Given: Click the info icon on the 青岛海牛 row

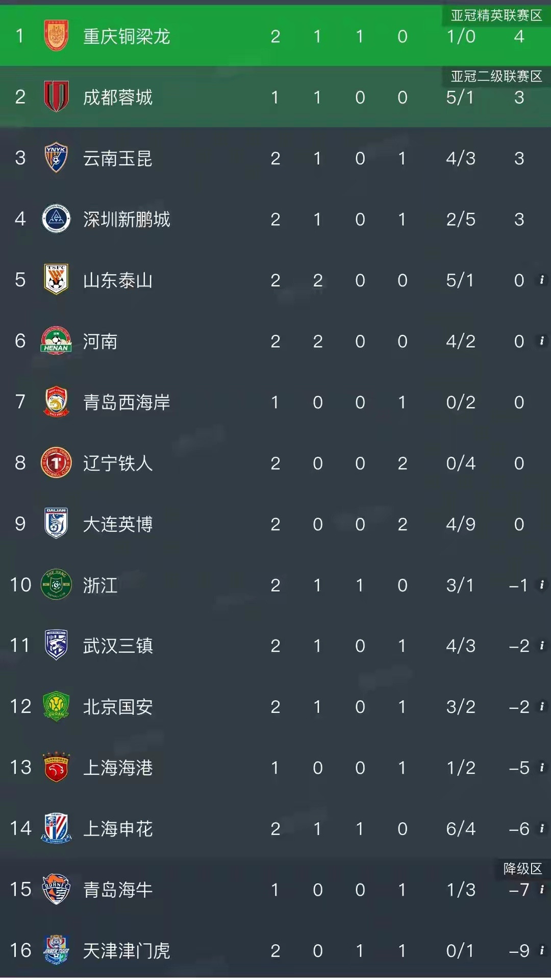Looking at the screenshot, I should point(542,890).
